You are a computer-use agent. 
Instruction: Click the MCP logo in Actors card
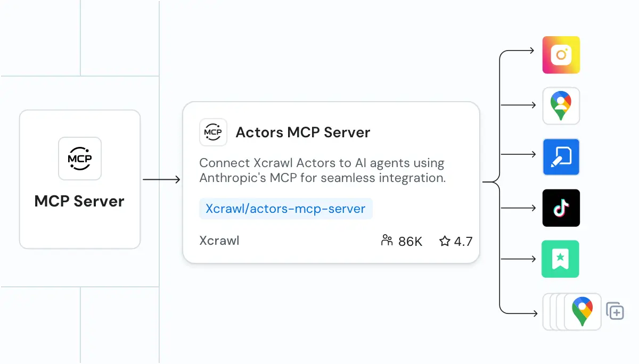click(213, 132)
